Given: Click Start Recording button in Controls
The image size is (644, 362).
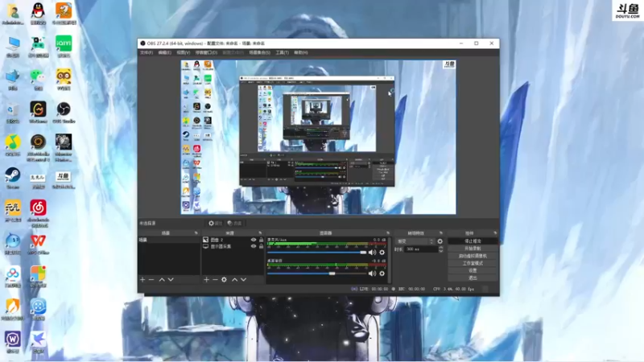Looking at the screenshot, I should tap(473, 249).
